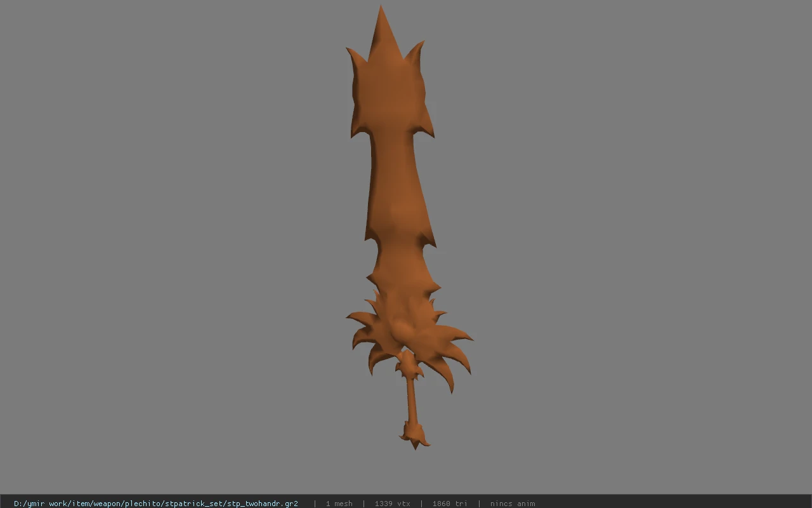Click the "1860 tri" triangle count

click(x=450, y=504)
